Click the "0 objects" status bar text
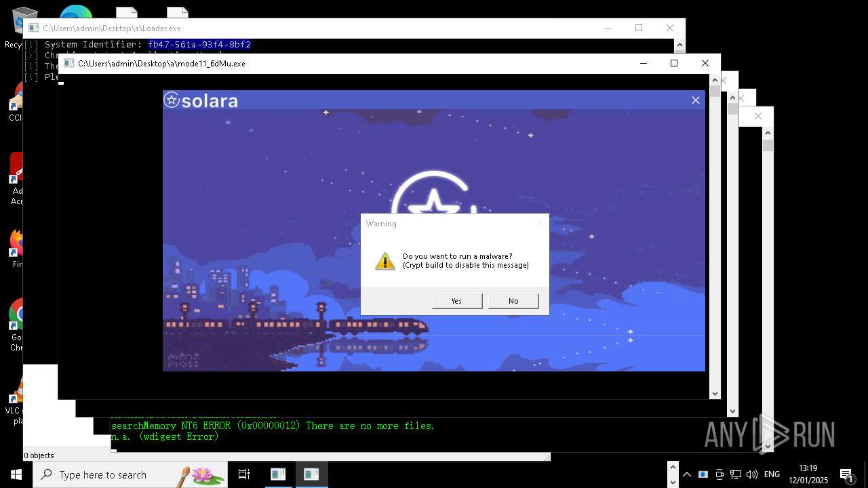Screen dimensions: 868x488 click(39, 455)
